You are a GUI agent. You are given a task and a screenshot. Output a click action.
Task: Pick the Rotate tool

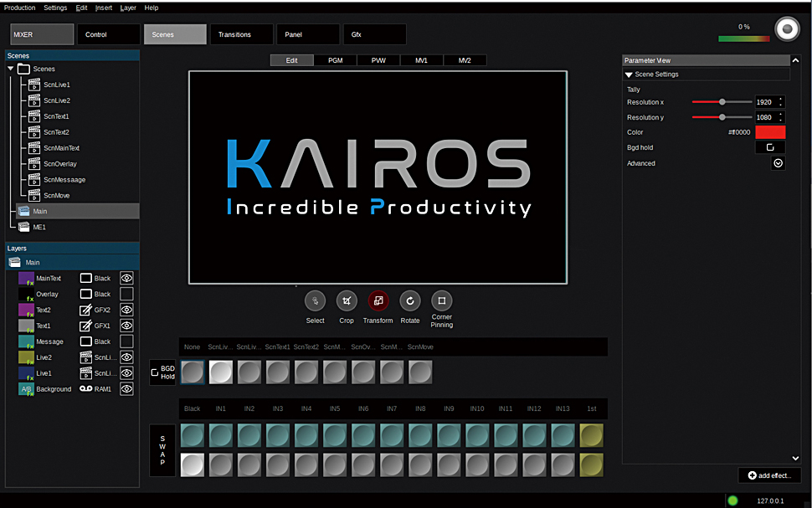409,300
